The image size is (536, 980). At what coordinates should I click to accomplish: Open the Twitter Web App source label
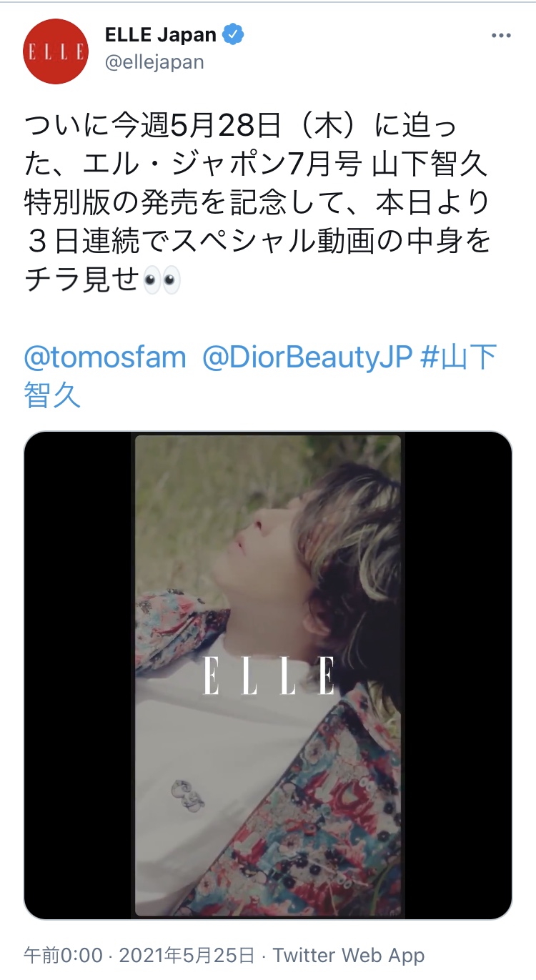349,955
